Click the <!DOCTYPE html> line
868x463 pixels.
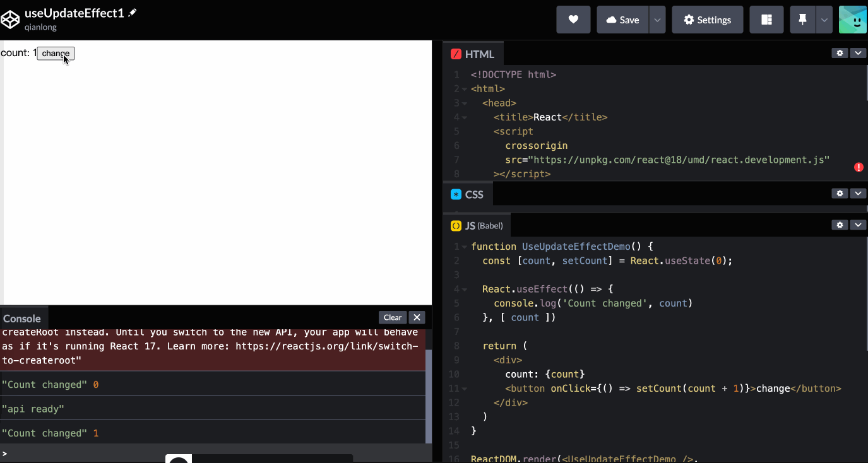[513, 74]
